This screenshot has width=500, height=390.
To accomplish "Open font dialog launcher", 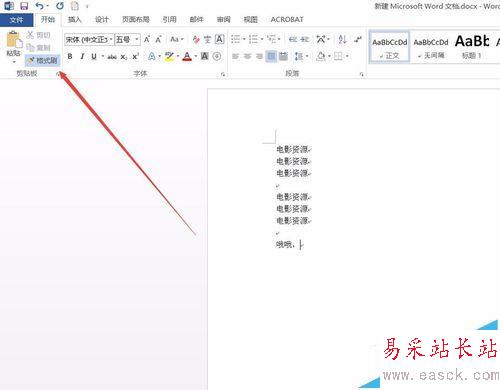I will (x=223, y=74).
